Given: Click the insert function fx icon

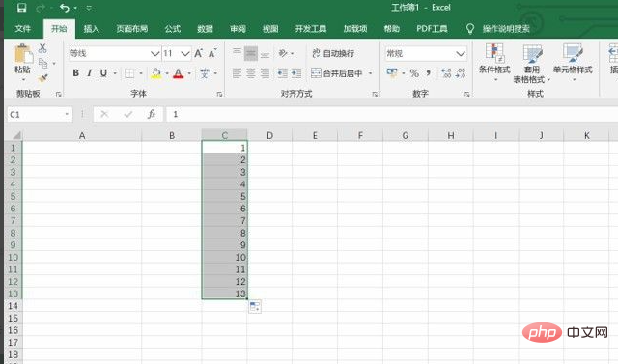Looking at the screenshot, I should click(x=152, y=114).
